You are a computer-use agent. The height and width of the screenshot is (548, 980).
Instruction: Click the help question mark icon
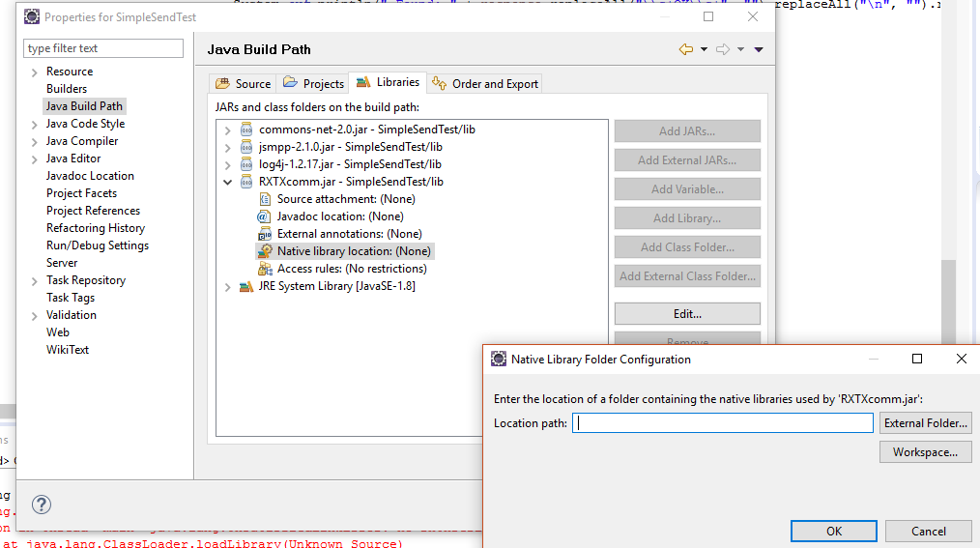(42, 504)
